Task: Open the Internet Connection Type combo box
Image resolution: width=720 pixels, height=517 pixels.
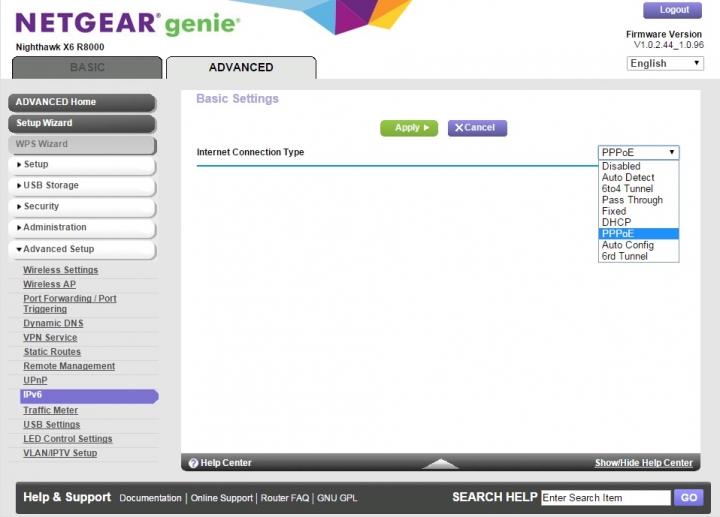Action: pos(638,152)
